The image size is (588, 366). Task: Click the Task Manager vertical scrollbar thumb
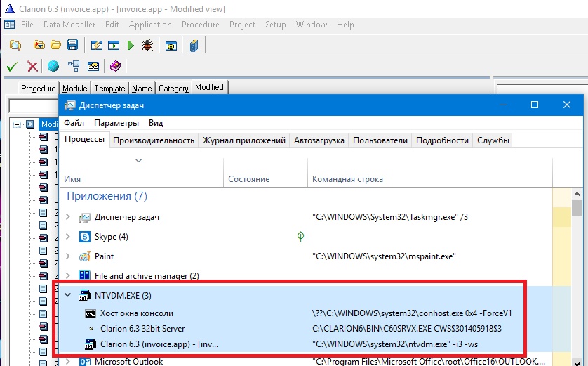coord(577,209)
